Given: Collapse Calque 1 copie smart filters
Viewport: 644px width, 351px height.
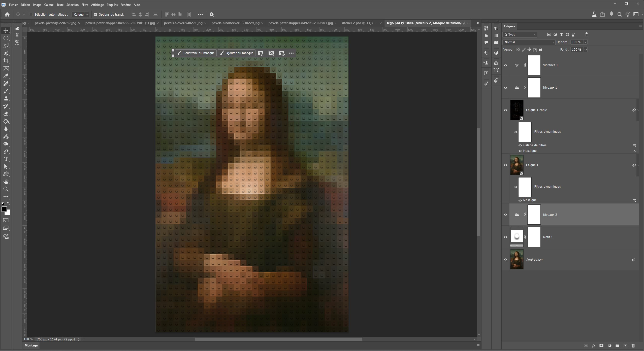Looking at the screenshot, I should (638, 110).
